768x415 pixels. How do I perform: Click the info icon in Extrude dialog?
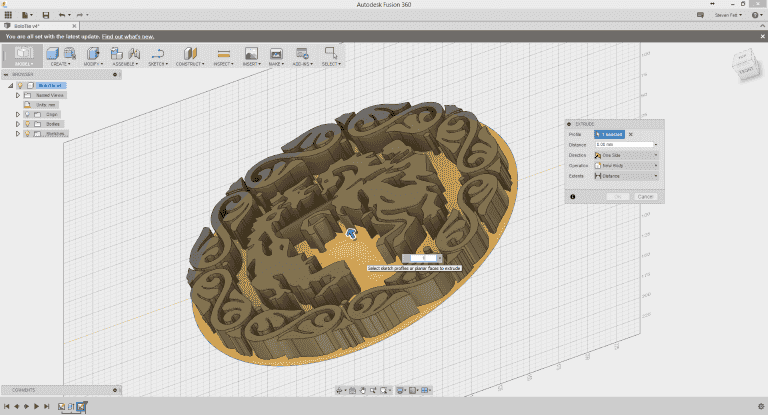[573, 196]
